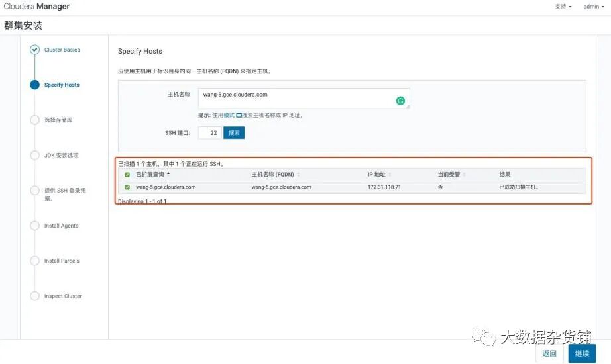Screen dimensions: 611x364
Task: Click the 返回 back button
Action: [549, 353]
